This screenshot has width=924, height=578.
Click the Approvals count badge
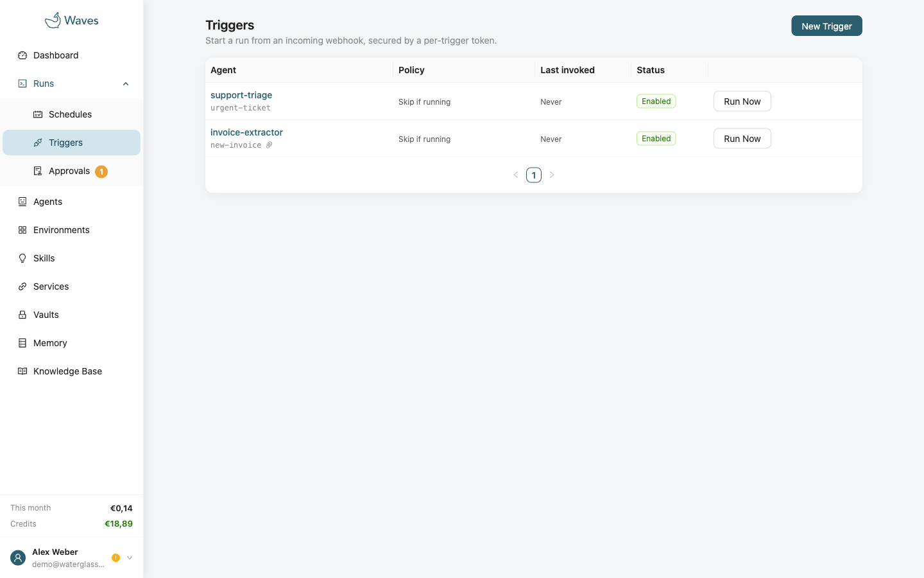[101, 171]
